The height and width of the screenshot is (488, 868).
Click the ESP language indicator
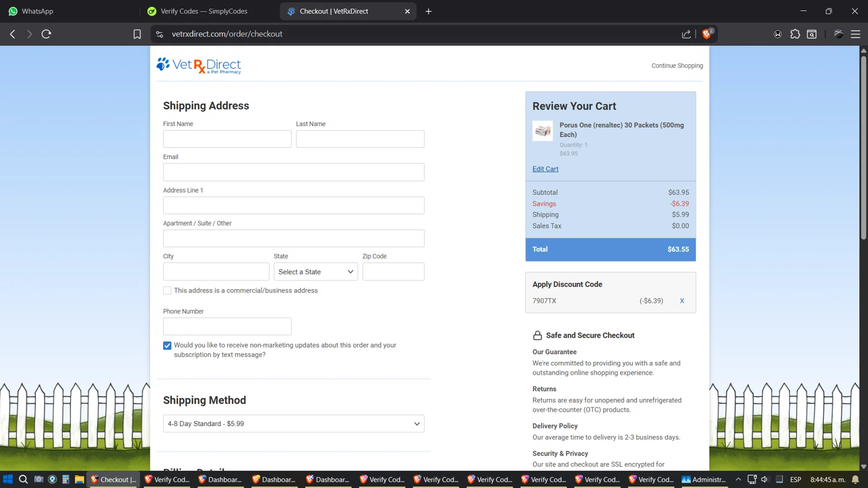point(796,479)
